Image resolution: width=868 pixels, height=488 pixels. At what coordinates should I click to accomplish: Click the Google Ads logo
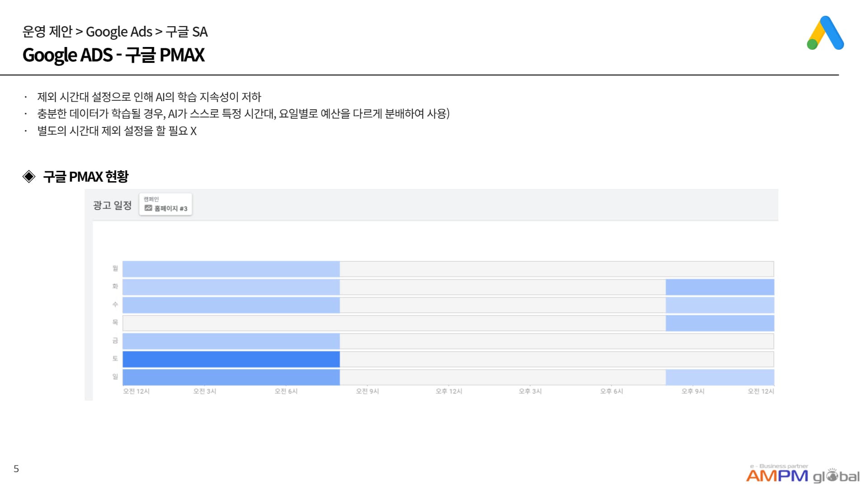point(825,33)
